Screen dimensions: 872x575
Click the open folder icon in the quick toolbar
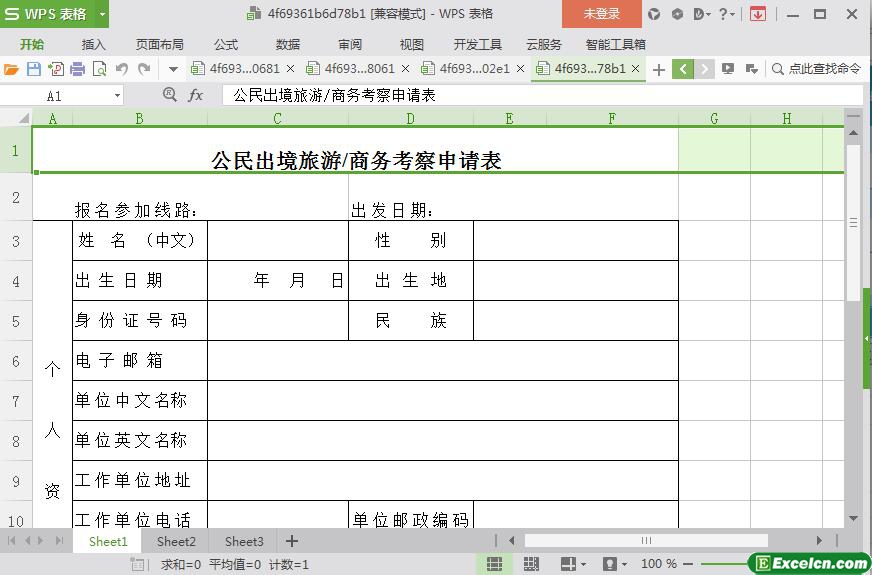(x=11, y=69)
